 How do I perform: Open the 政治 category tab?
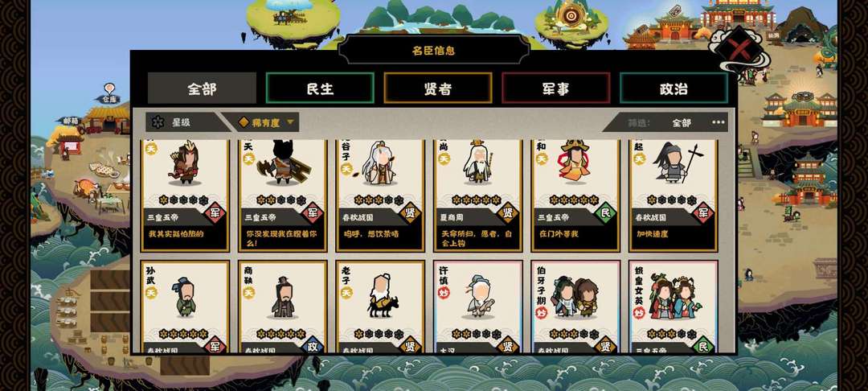click(x=674, y=88)
